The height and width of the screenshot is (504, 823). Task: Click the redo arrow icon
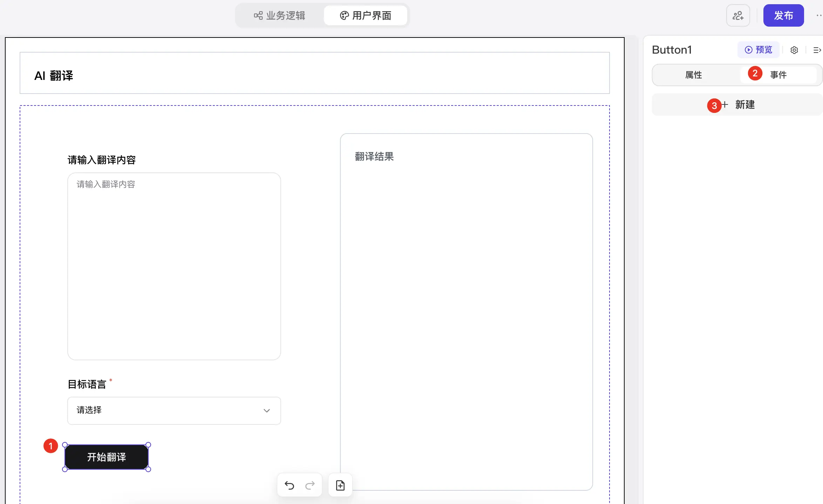(310, 485)
